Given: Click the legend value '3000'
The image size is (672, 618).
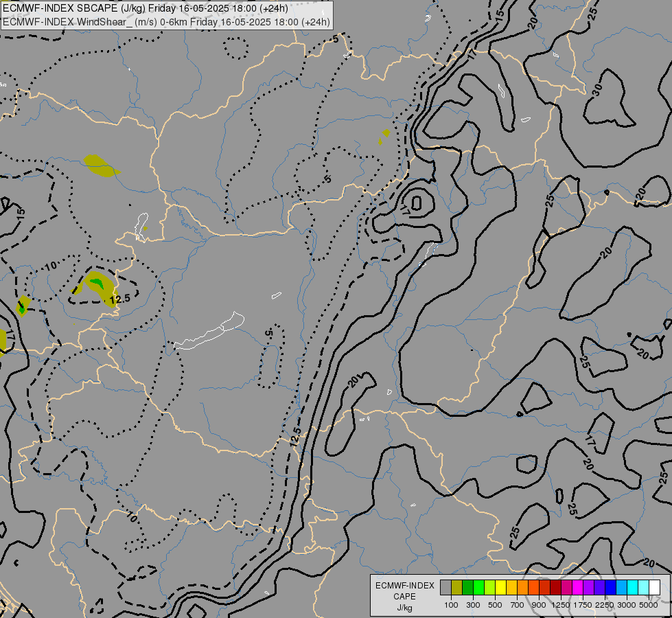Looking at the screenshot, I should 627,605.
